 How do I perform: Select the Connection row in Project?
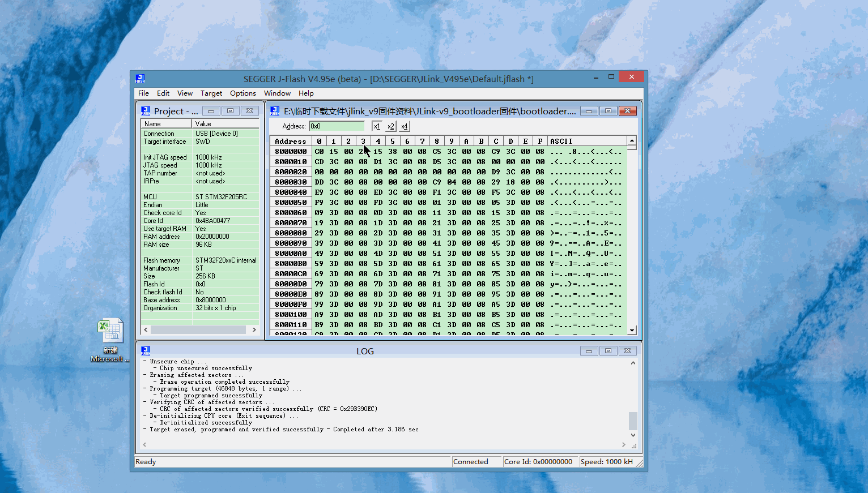[200, 134]
